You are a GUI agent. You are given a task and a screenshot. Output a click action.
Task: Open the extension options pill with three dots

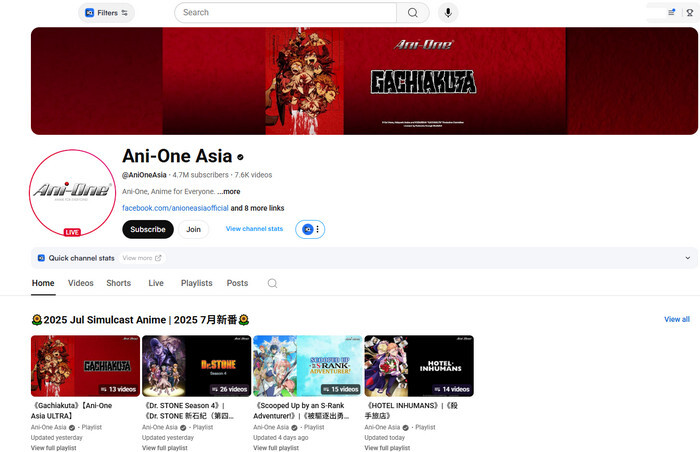coord(310,229)
